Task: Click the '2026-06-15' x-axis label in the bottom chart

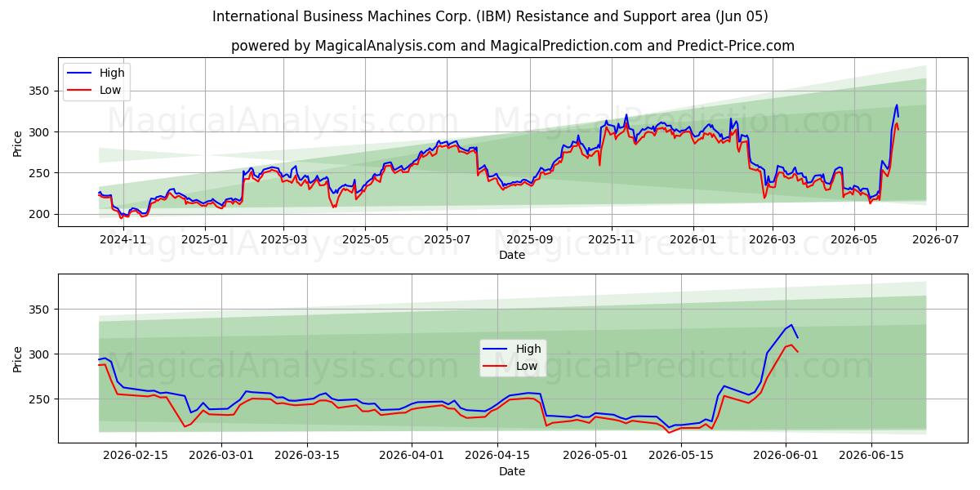Action: point(870,457)
